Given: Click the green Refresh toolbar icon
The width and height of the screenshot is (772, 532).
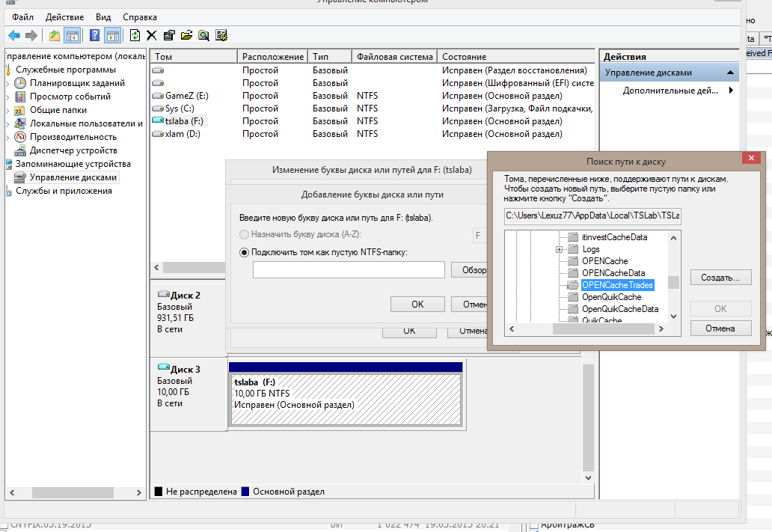Looking at the screenshot, I should coord(135,35).
